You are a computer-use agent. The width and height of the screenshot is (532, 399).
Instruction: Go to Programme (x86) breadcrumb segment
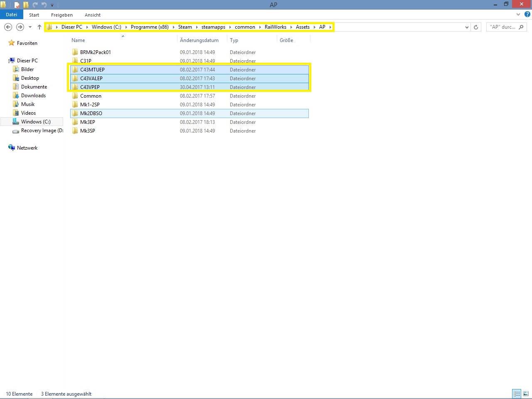(150, 27)
